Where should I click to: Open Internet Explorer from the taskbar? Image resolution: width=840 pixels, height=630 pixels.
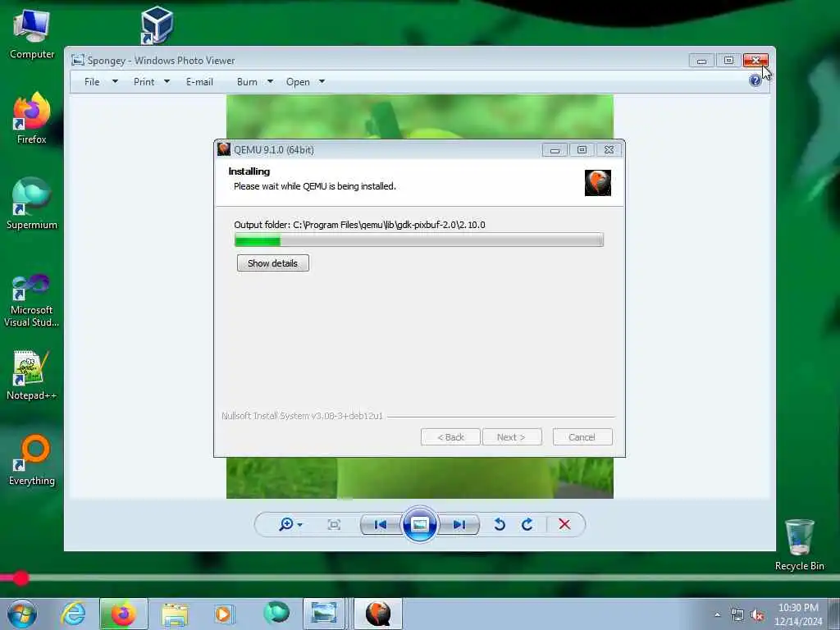pyautogui.click(x=73, y=614)
